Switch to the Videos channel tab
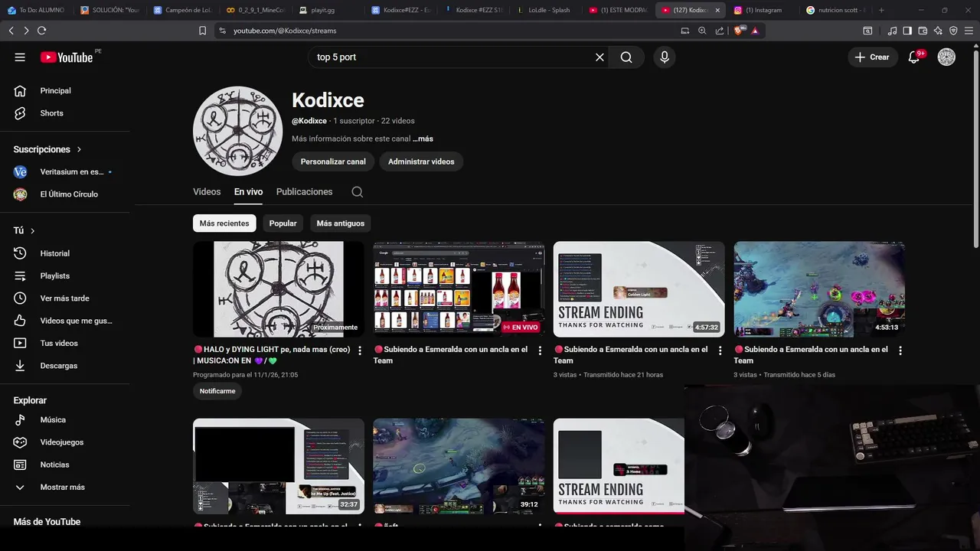The width and height of the screenshot is (980, 551). 207,192
